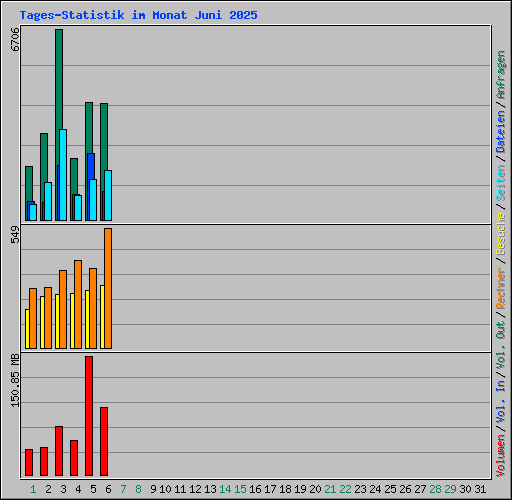Viewport: 512px width, 500px height.
Task: Click day 26 on the x-axis
Action: click(405, 489)
